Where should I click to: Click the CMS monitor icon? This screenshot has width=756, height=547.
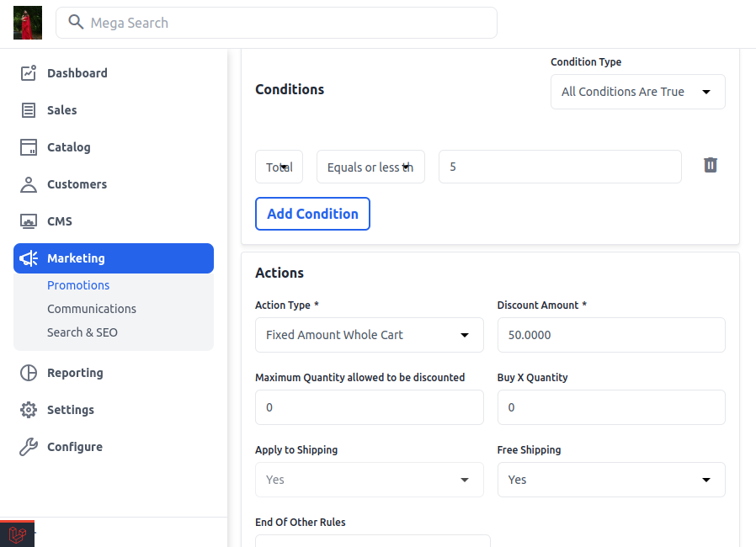pos(29,221)
